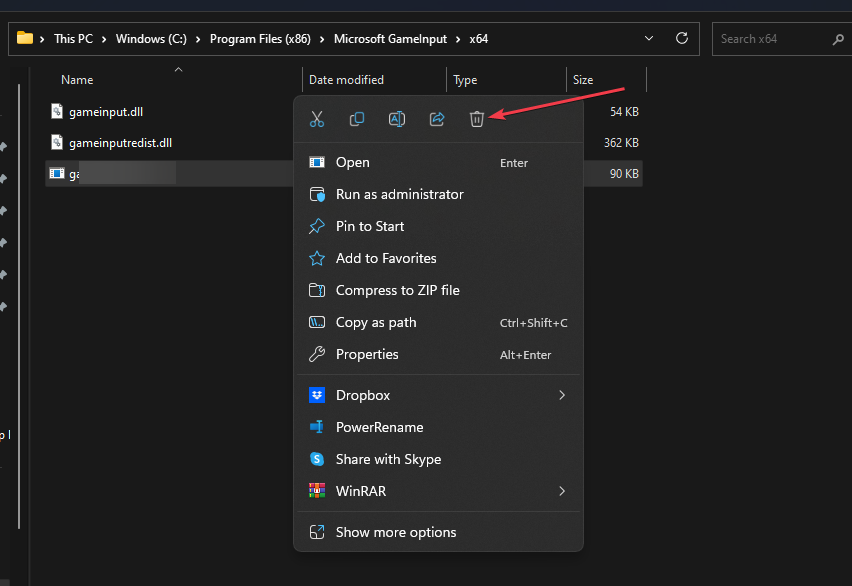
Task: Click the PowerRename icon
Action: click(x=317, y=427)
